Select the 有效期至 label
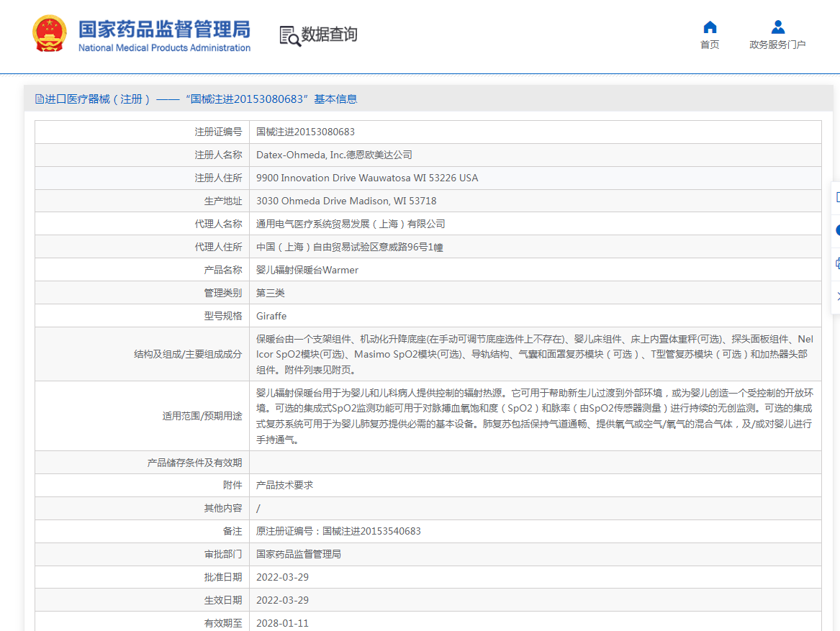840x631 pixels. (223, 624)
